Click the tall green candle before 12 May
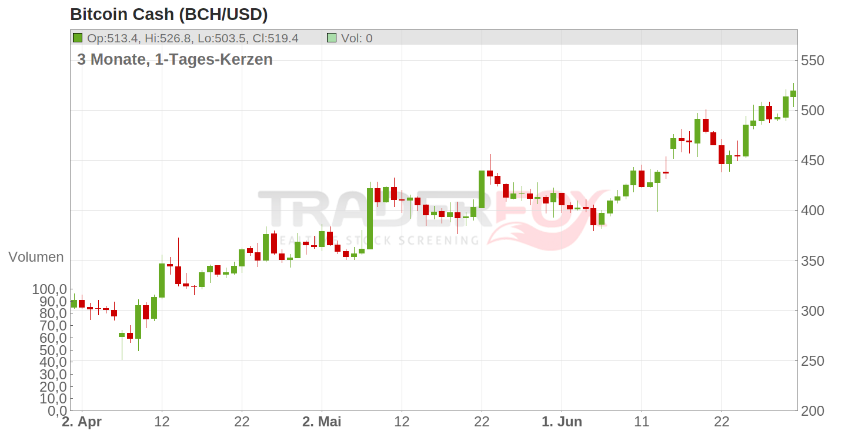868x434 pixels. [370, 218]
